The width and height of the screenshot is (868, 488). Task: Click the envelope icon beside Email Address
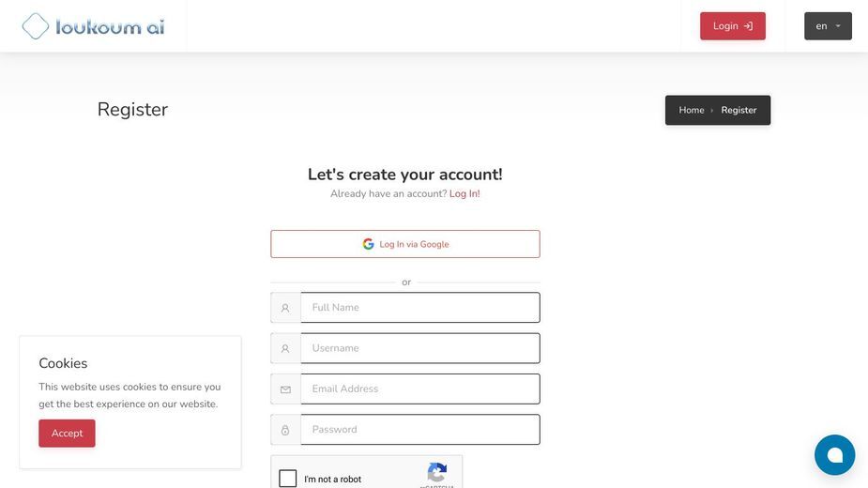pos(285,389)
